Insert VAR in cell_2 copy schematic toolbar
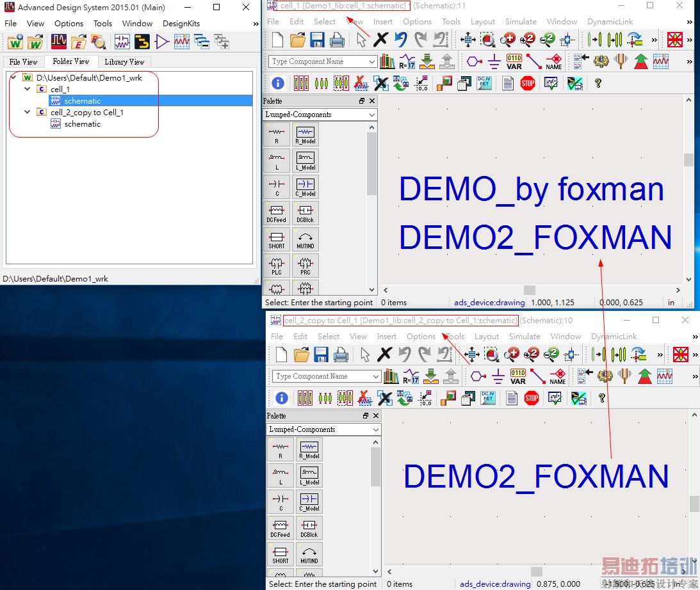 [518, 376]
